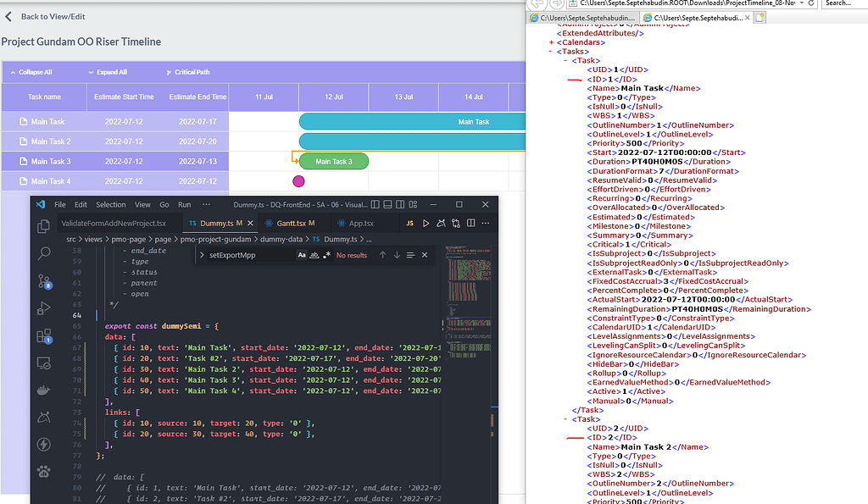Screen dimensions: 868x504
Task: Toggle Match Whole Word in find widget
Action: [x=314, y=255]
